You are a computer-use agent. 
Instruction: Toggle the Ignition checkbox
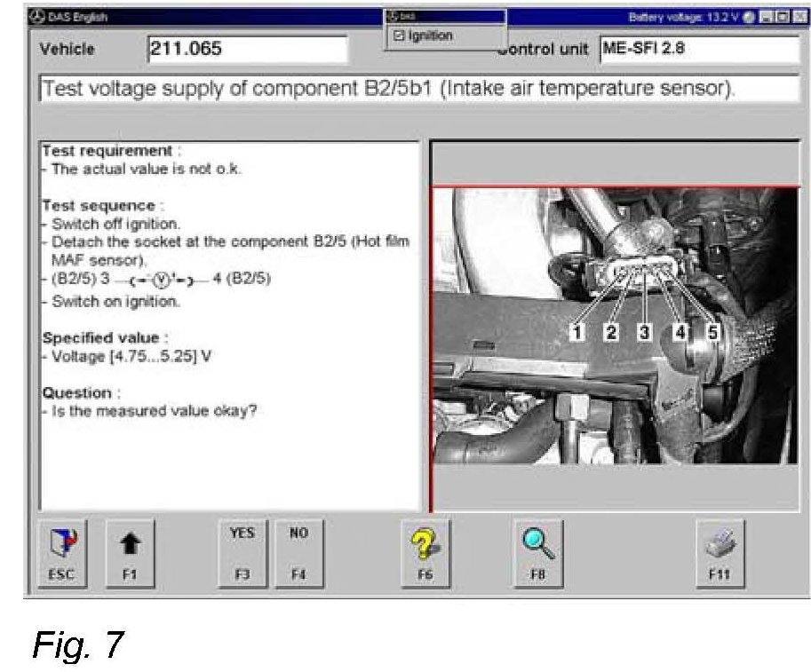point(399,36)
